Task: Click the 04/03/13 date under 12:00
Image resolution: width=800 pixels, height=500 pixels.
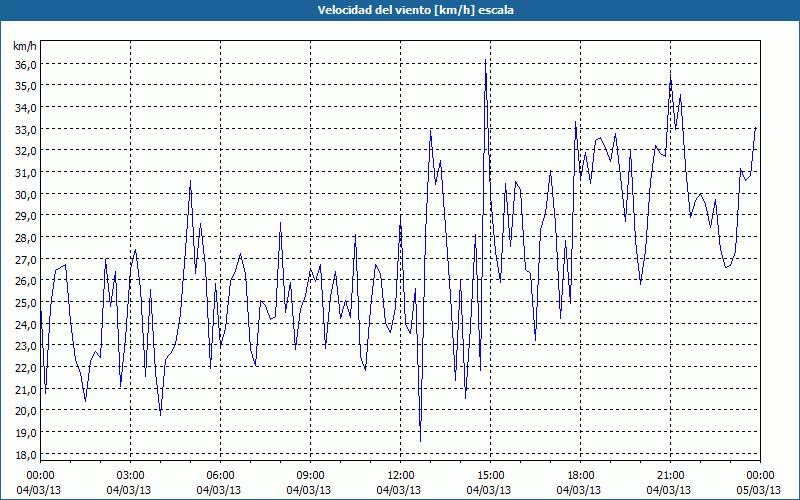Action: [x=398, y=490]
